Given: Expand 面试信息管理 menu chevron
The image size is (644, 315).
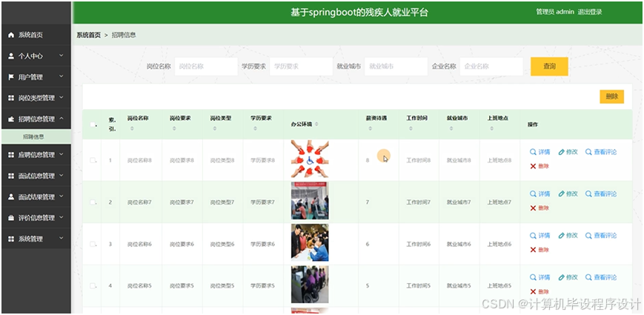Looking at the screenshot, I should 62,176.
